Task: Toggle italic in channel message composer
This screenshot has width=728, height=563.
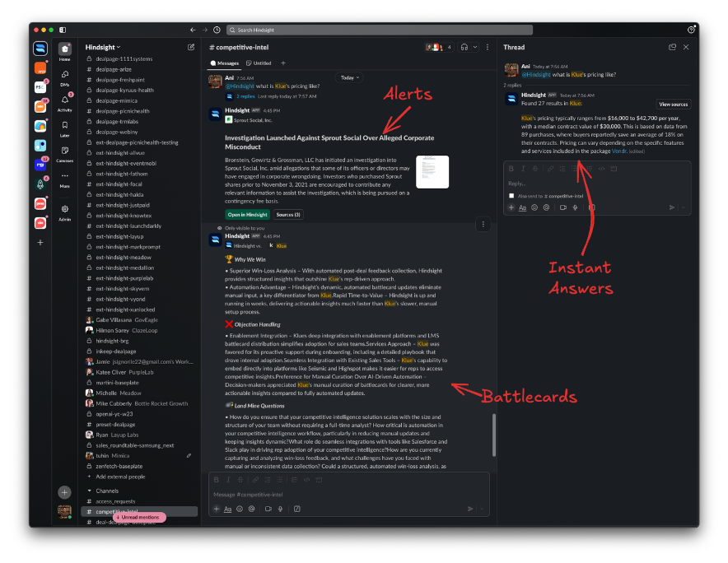Action: (228, 479)
